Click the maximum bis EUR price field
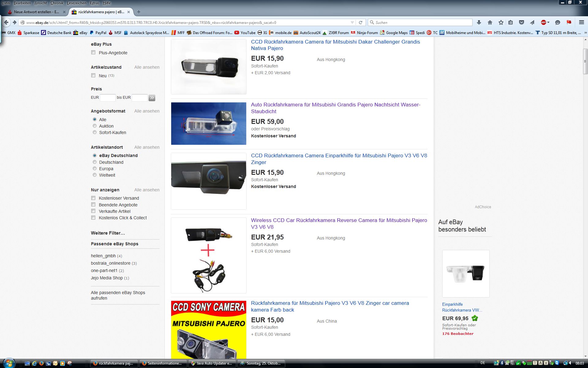The width and height of the screenshot is (588, 368). (x=140, y=98)
